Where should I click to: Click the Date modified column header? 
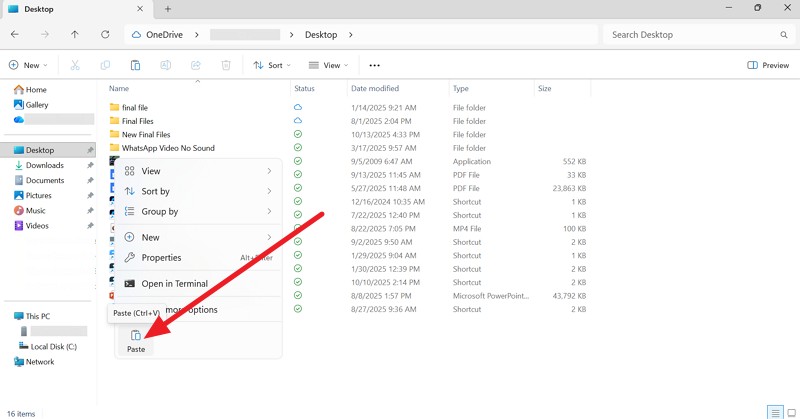375,89
